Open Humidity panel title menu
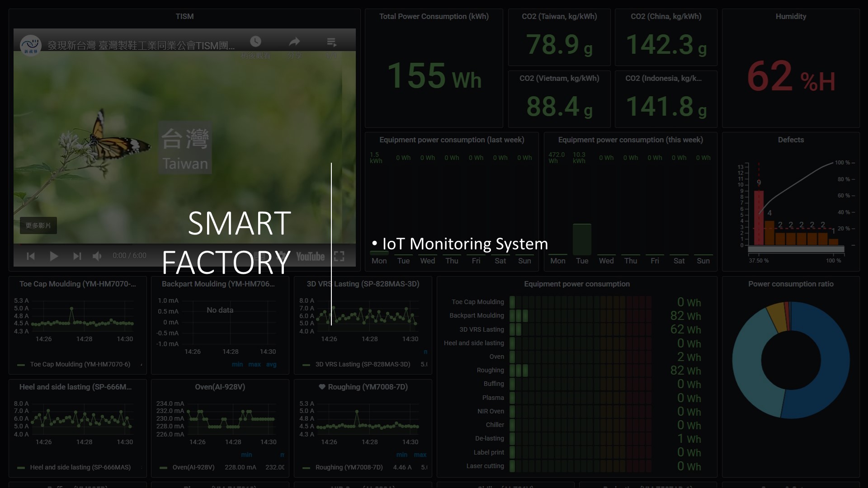 click(791, 17)
